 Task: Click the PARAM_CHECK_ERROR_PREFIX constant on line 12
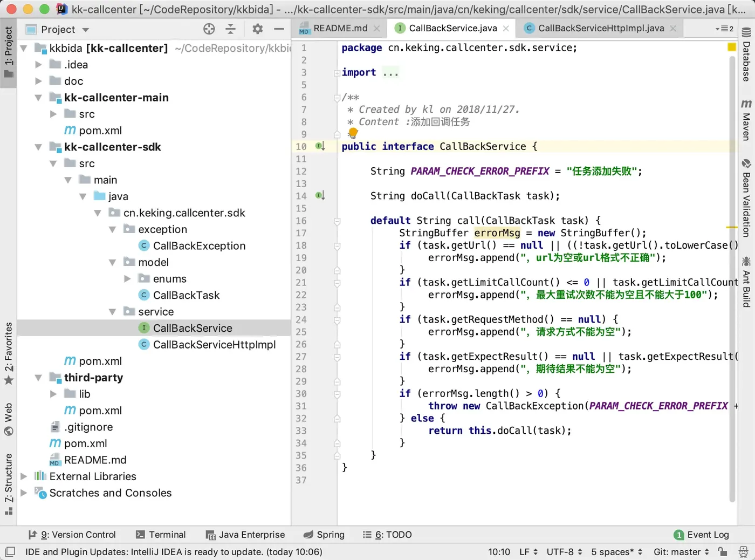pyautogui.click(x=480, y=171)
